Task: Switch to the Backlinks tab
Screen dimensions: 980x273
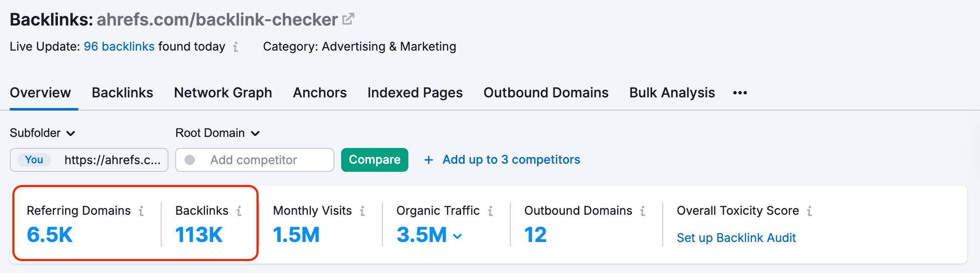Action: pos(122,93)
